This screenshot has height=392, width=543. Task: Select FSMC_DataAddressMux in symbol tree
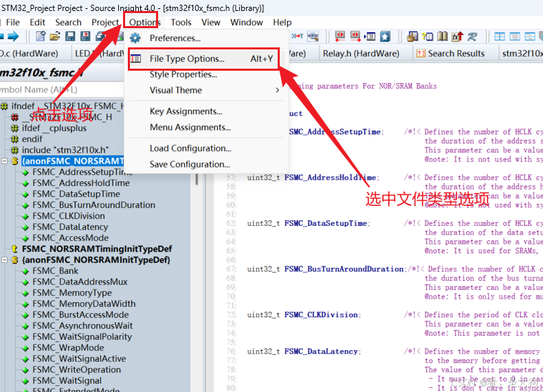tap(80, 282)
